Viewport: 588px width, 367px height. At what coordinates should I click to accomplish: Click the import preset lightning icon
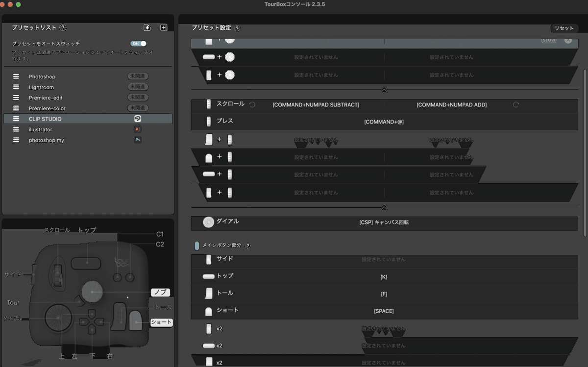pyautogui.click(x=147, y=27)
